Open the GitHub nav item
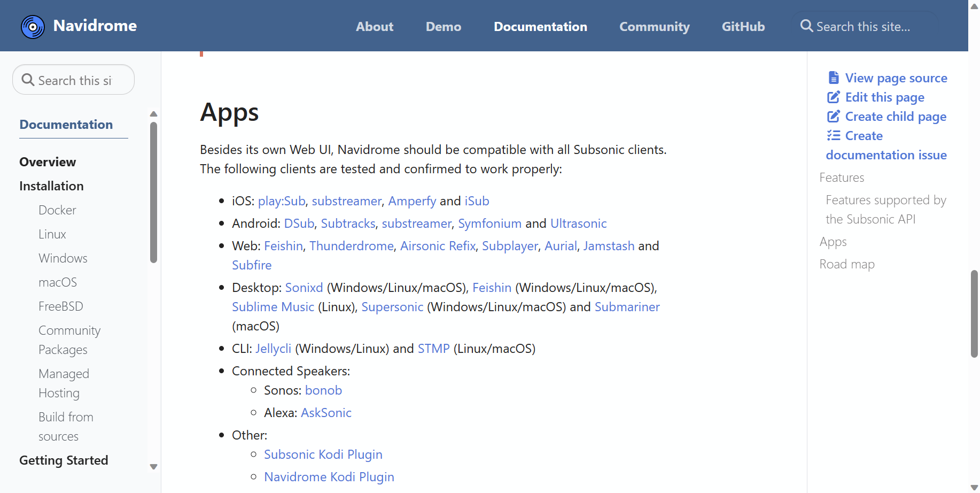The height and width of the screenshot is (493, 980). 743,27
